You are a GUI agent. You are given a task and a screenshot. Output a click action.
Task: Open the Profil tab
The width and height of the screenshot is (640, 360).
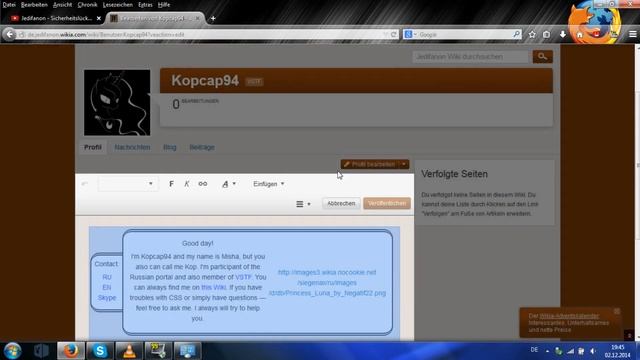[x=93, y=147]
